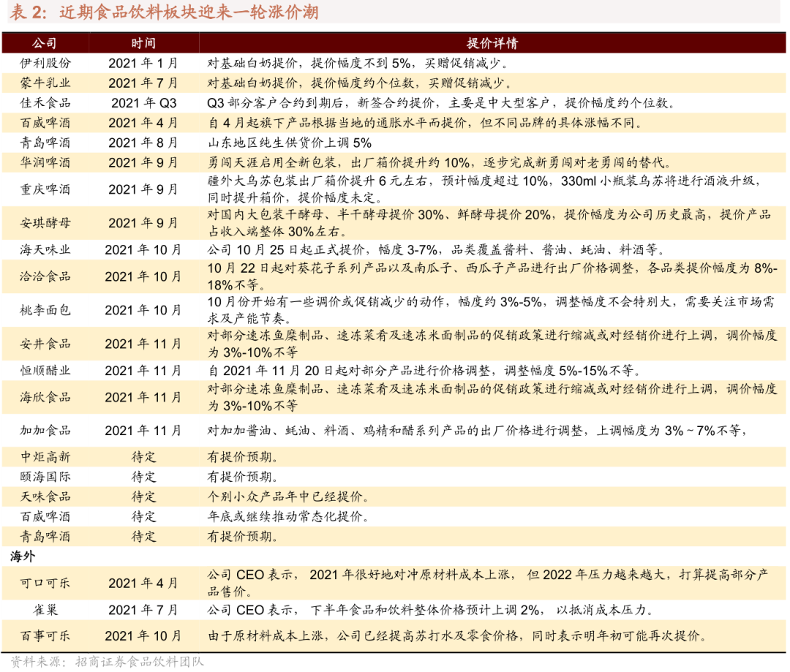Click company name 可口可乐

pos(45,584)
